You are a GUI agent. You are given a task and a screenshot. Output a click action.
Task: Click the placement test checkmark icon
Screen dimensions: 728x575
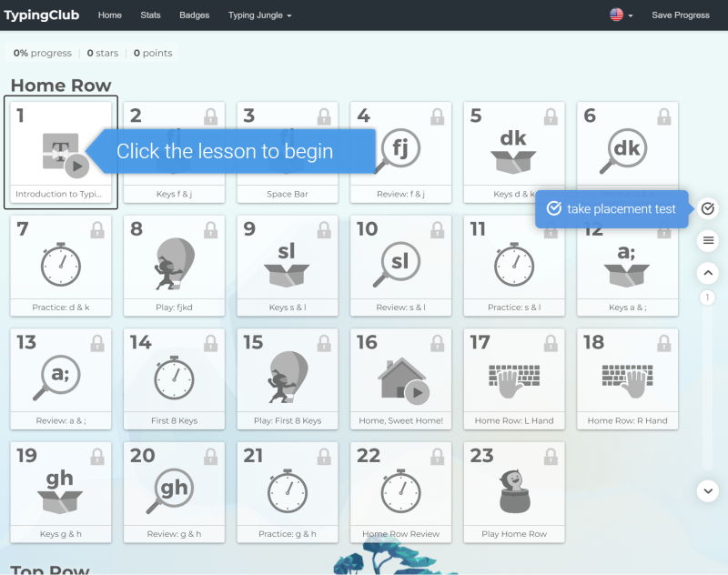708,208
